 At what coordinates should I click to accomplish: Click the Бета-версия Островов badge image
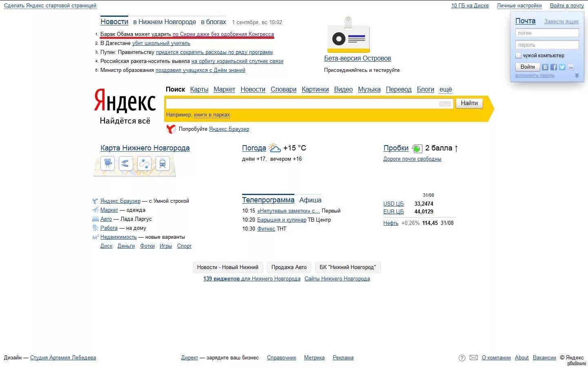(x=348, y=35)
